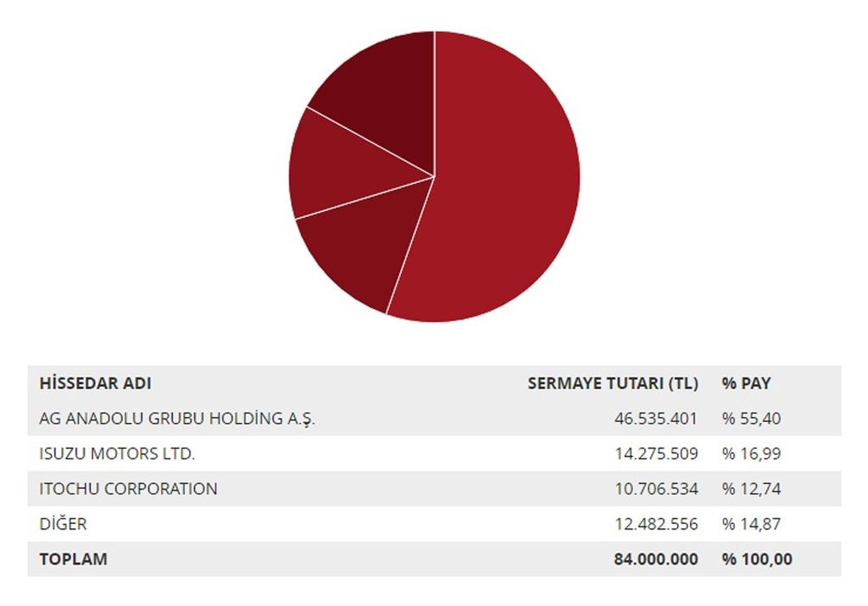Click the HİSSEDAR ADI column header
This screenshot has height=606, width=868.
point(95,383)
